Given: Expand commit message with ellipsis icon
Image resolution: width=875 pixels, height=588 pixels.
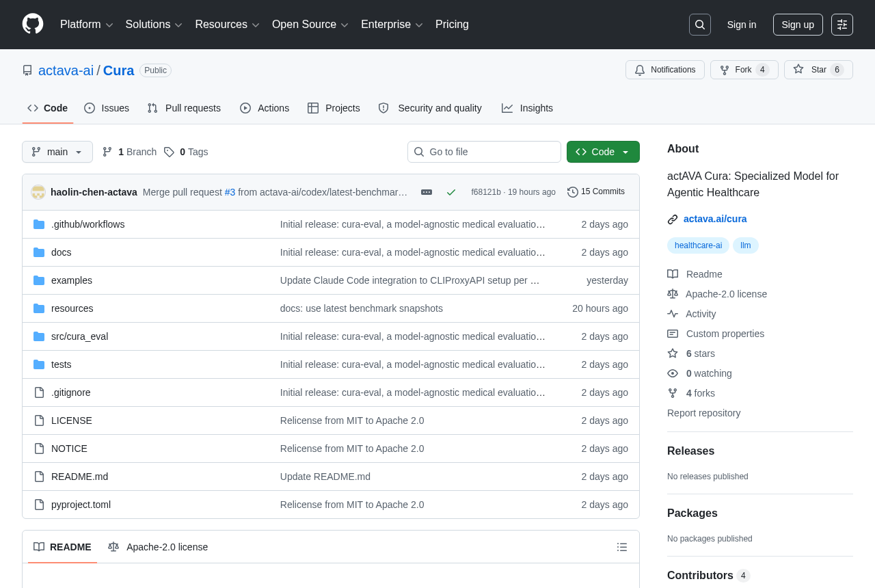Looking at the screenshot, I should pyautogui.click(x=427, y=192).
